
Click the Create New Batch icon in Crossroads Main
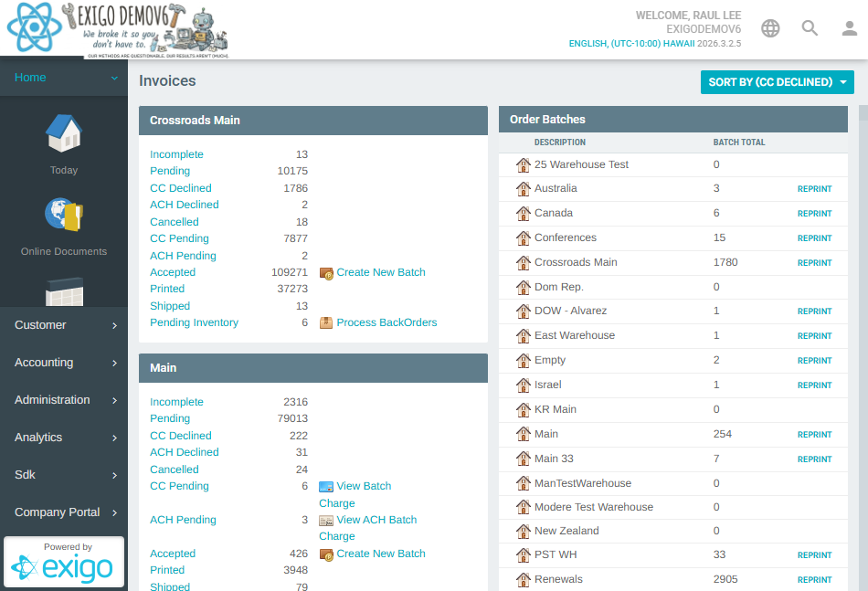326,272
